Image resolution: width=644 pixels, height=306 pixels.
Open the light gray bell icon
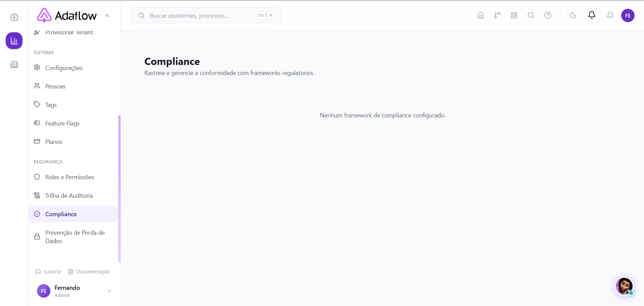click(x=610, y=15)
